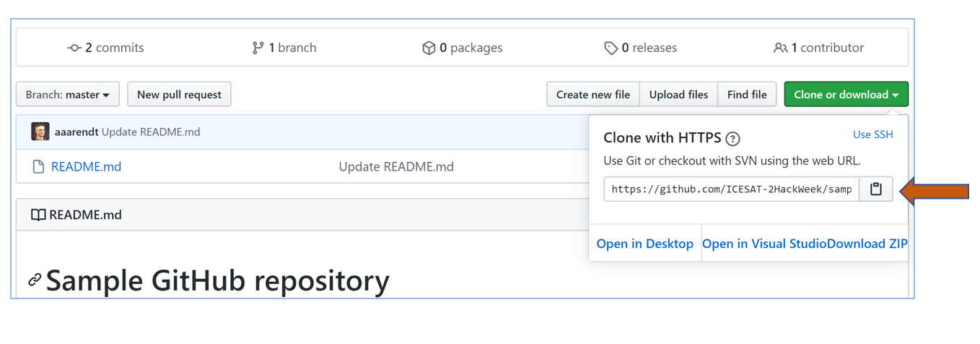Screen dimensions: 980x344
Task: Click the anchor link icon beside Sample GitHub repository
Action: pyautogui.click(x=35, y=280)
